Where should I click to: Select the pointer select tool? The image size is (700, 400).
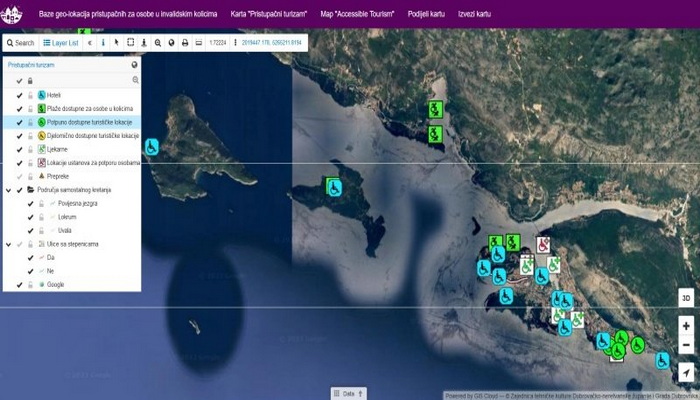[x=116, y=43]
